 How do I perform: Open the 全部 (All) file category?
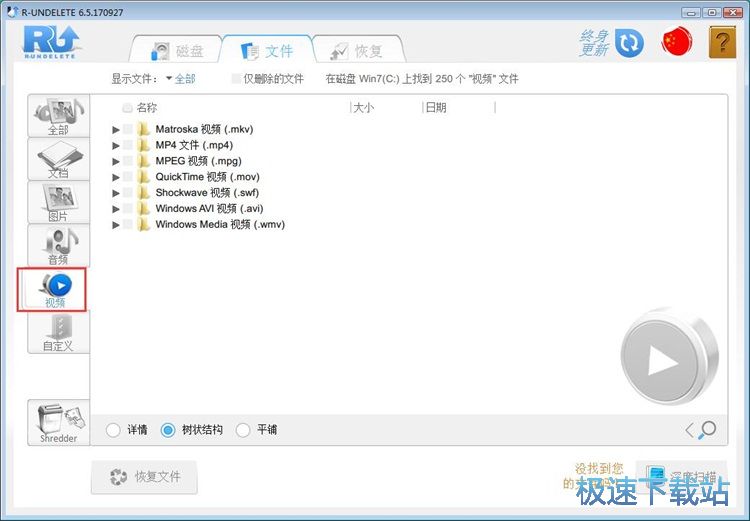[58, 116]
